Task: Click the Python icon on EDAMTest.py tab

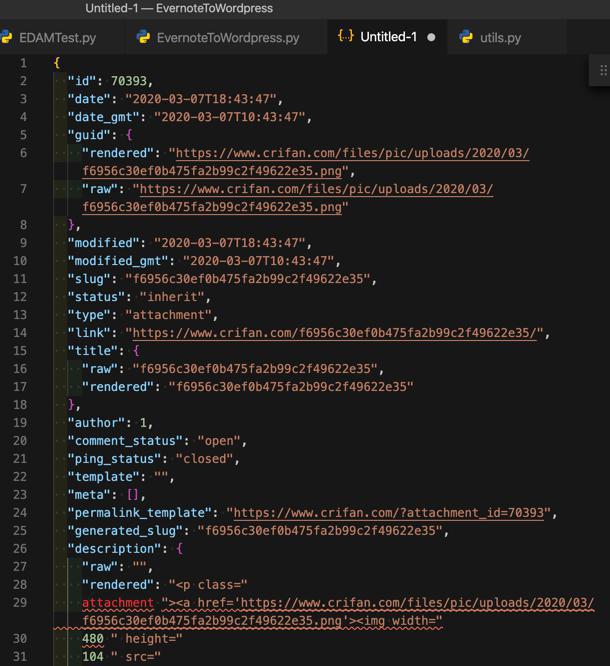Action: pyautogui.click(x=6, y=37)
